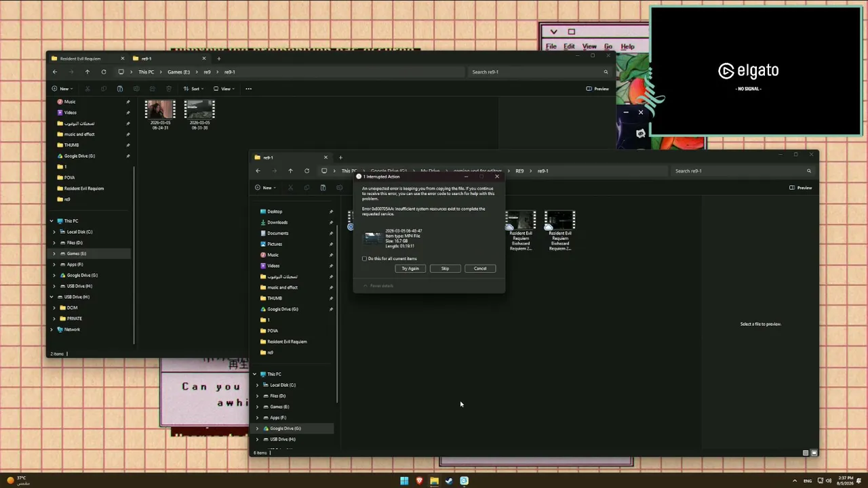This screenshot has width=868, height=488.
Task: Add a new tab in Games (E:) window
Action: (x=218, y=58)
